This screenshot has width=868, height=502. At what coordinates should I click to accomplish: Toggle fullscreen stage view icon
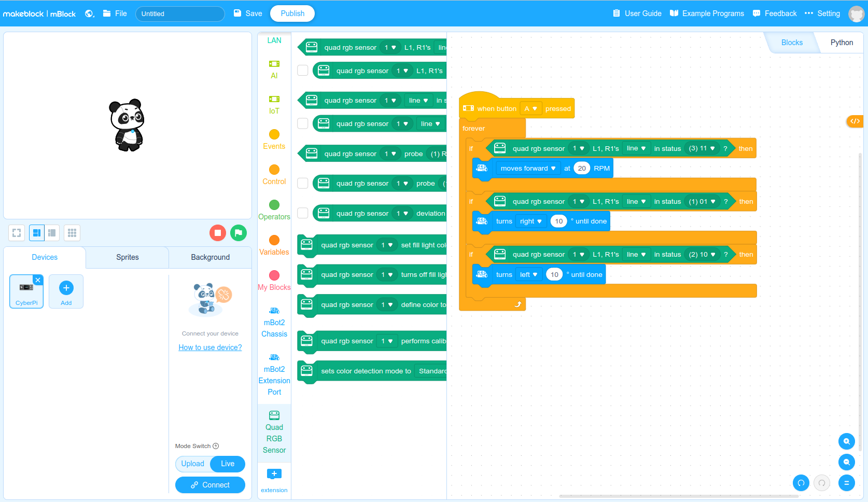pos(17,233)
